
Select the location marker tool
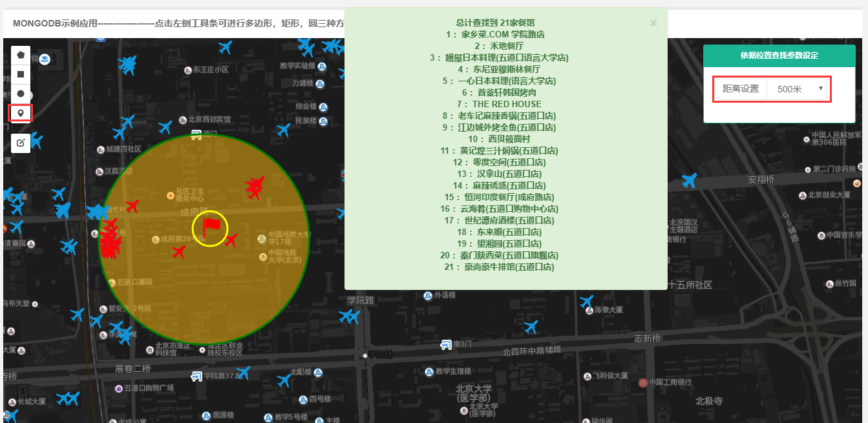coord(21,113)
